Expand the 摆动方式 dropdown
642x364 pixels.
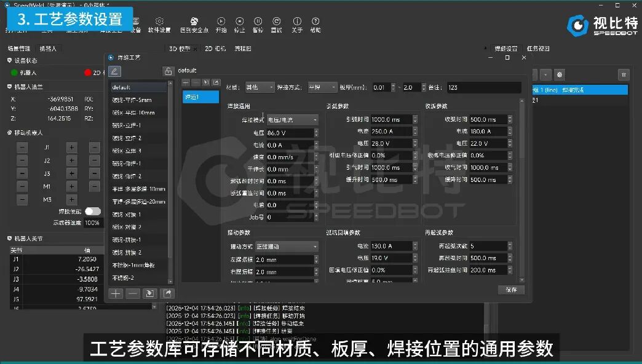coord(287,247)
